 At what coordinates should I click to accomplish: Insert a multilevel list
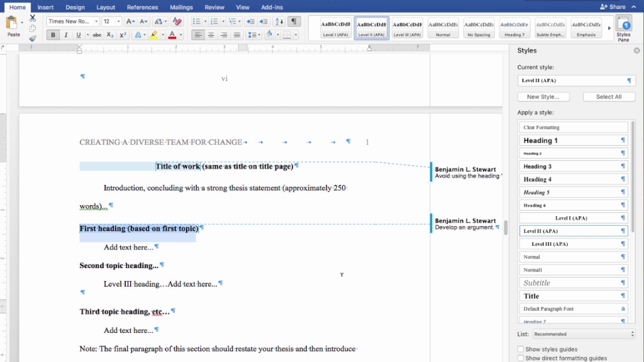[232, 22]
